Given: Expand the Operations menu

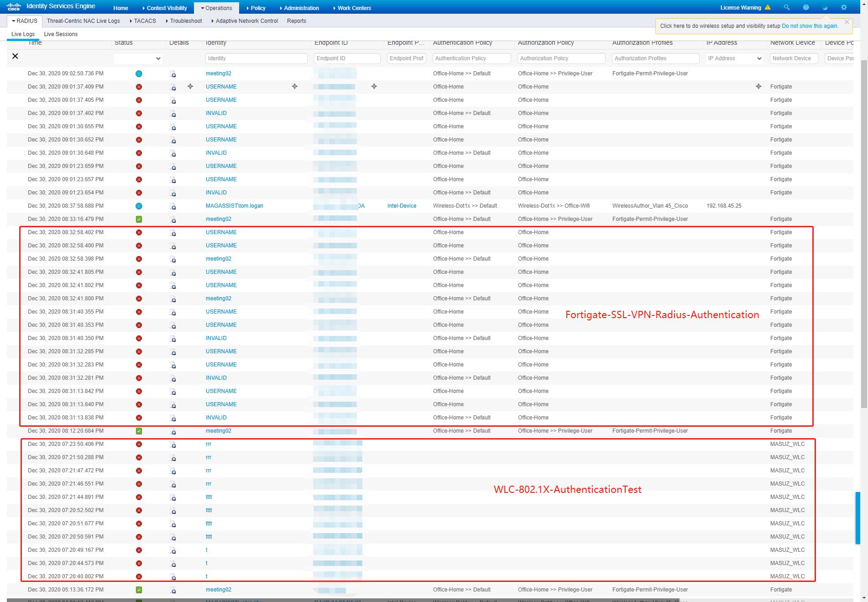Looking at the screenshot, I should click(216, 8).
